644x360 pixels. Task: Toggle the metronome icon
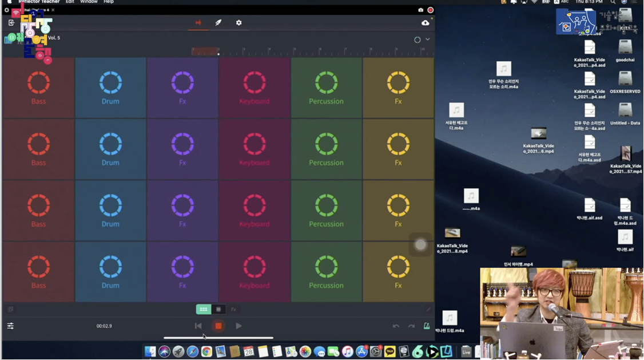point(427,326)
